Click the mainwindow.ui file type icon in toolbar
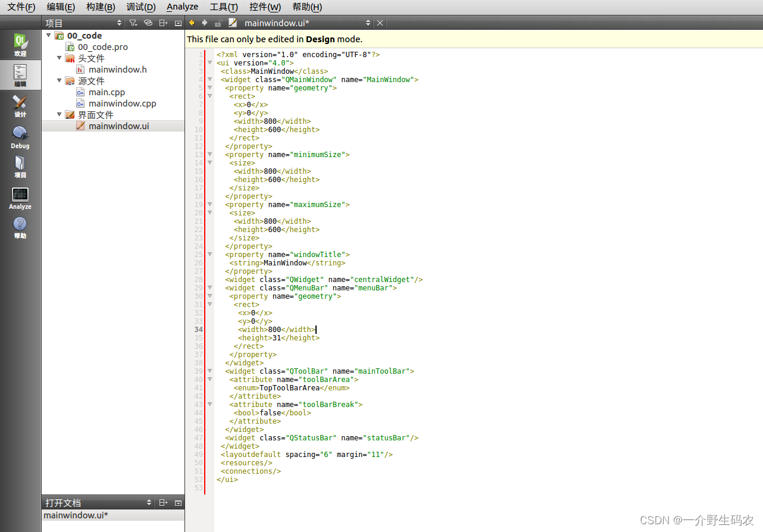This screenshot has width=763, height=532. (x=233, y=23)
